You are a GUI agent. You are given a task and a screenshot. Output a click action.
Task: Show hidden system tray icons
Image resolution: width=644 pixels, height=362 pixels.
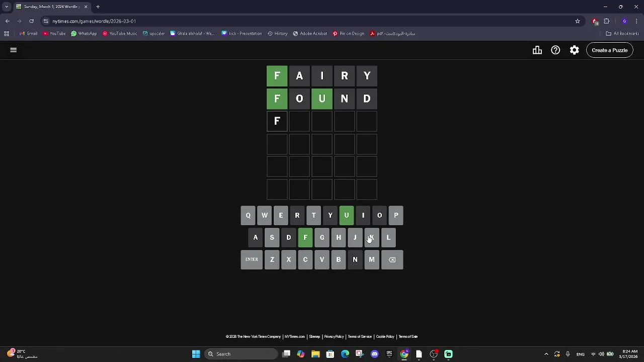546,354
